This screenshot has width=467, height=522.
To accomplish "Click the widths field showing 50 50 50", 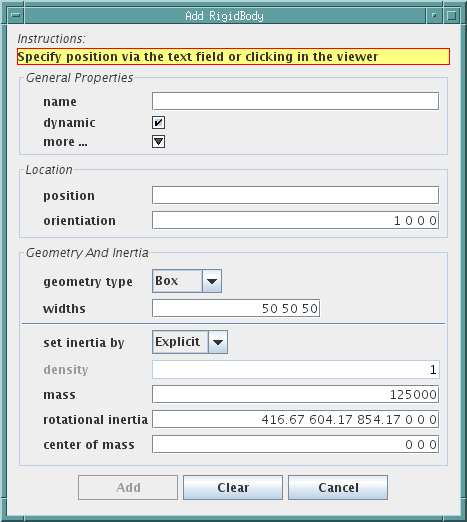I will click(236, 308).
